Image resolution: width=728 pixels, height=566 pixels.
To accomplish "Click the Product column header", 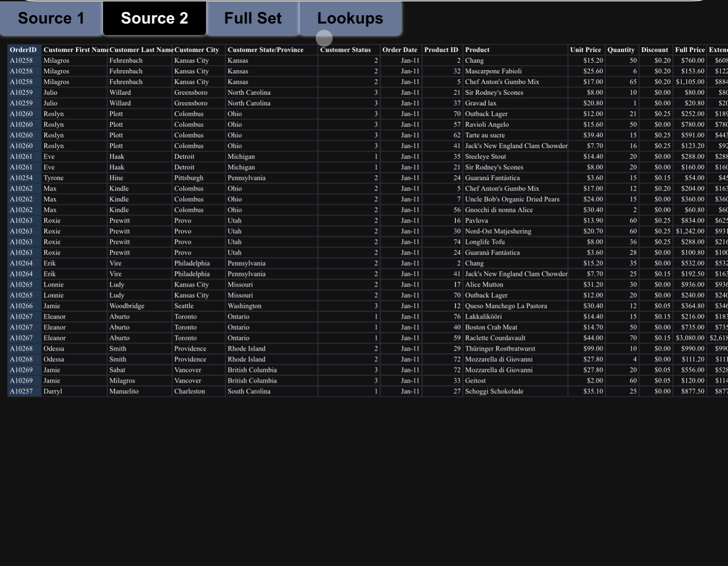I will (515, 50).
